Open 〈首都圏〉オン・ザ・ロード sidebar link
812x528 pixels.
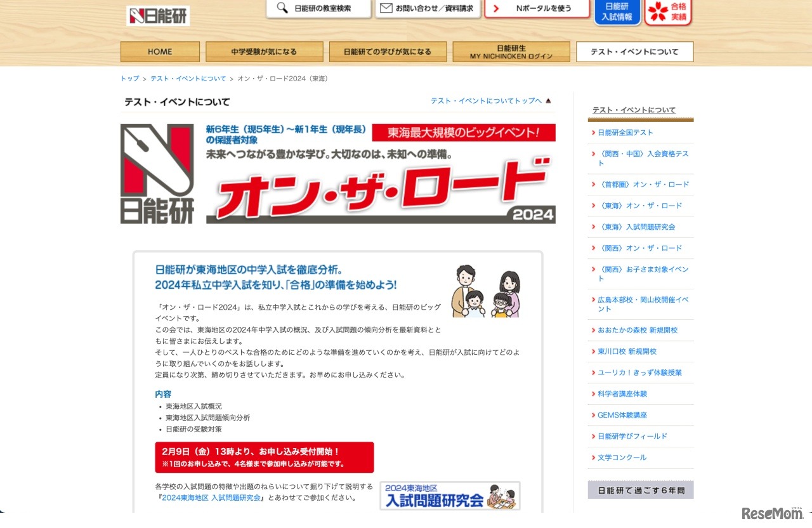(x=643, y=185)
